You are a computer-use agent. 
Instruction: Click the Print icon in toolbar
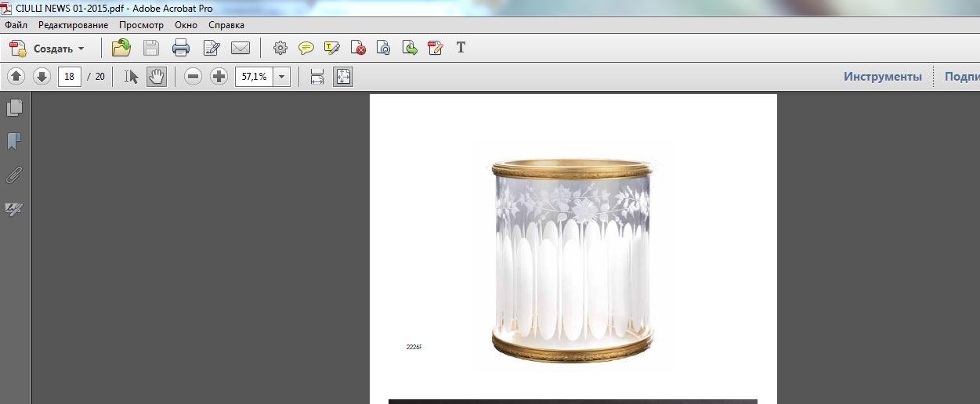pos(181,48)
